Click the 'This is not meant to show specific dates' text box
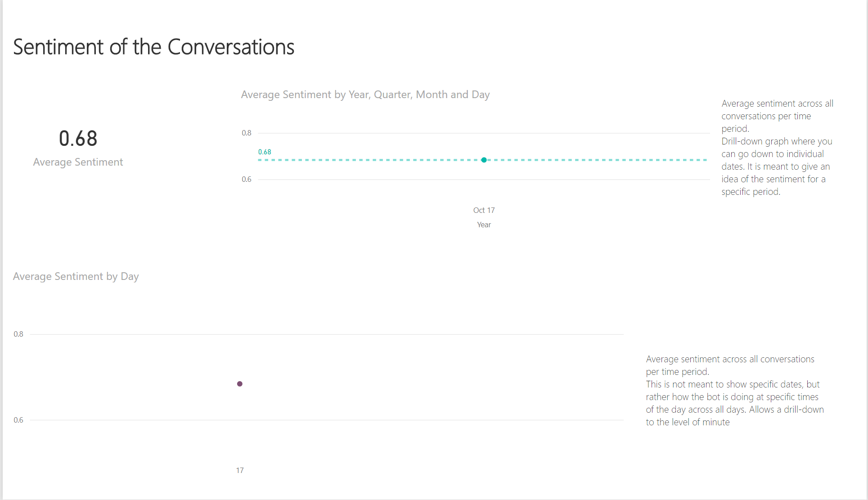Screen dimensions: 868x500 tap(735, 391)
